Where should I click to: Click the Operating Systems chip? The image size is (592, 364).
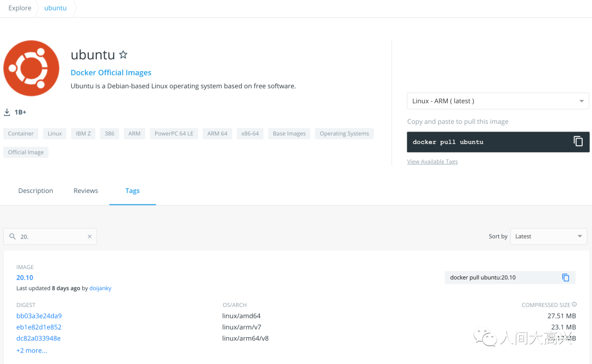coord(344,134)
